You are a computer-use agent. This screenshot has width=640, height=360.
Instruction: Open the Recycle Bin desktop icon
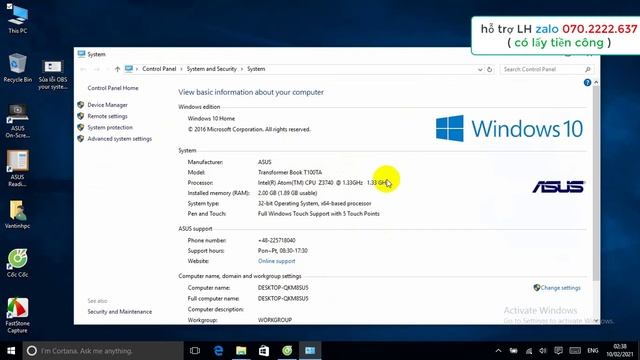(x=18, y=68)
